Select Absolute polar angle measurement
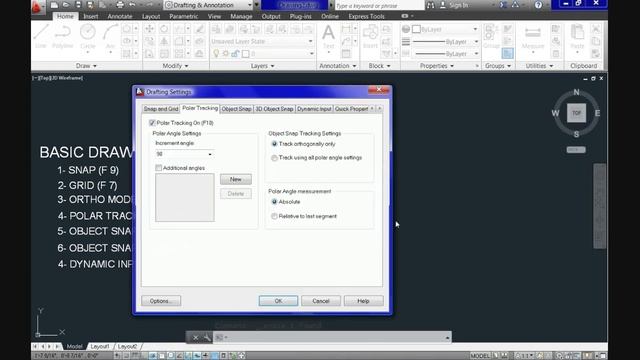The height and width of the screenshot is (360, 640). [x=274, y=202]
